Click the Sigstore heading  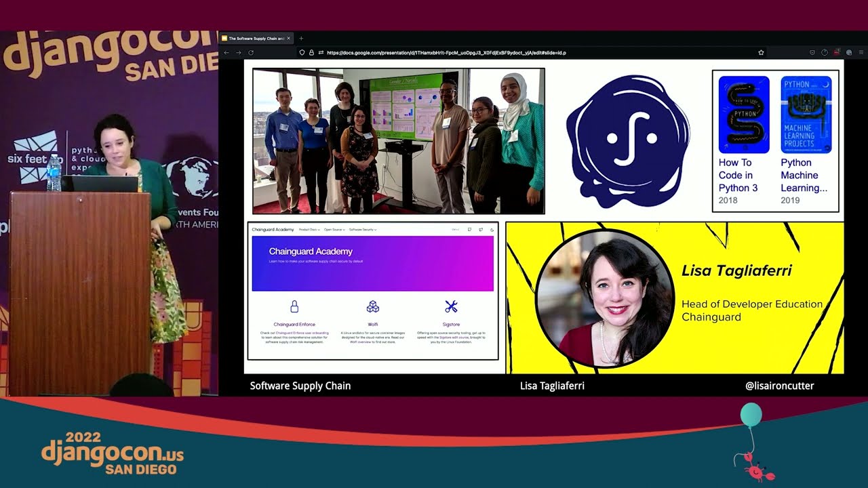tap(451, 325)
